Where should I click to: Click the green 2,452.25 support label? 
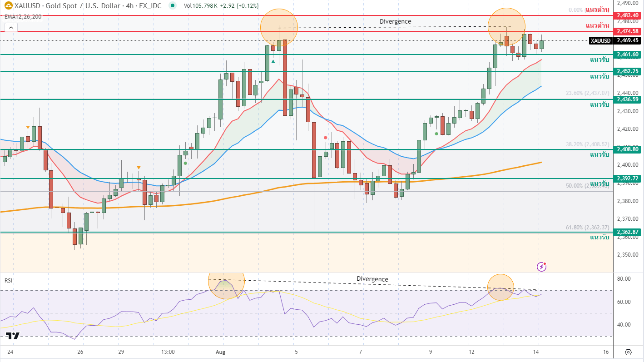pos(628,71)
